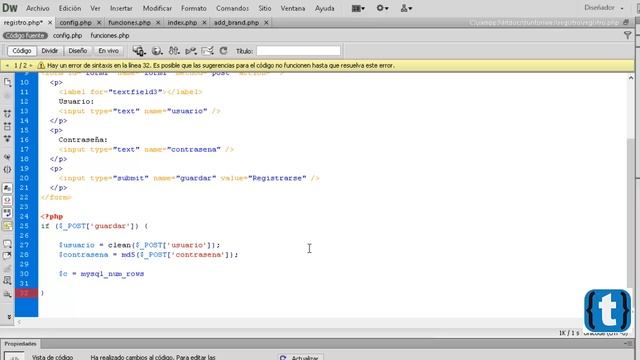The image size is (640, 360).
Task: Open the W3C validation dropdown
Action: [x=191, y=51]
